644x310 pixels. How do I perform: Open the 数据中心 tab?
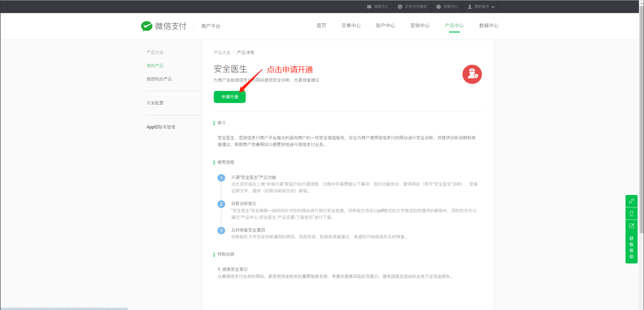489,26
